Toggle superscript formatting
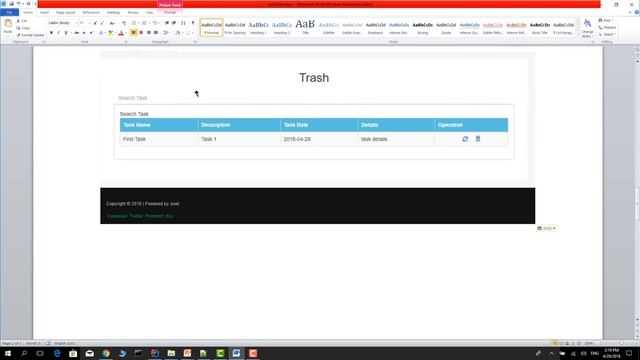 tap(91, 33)
